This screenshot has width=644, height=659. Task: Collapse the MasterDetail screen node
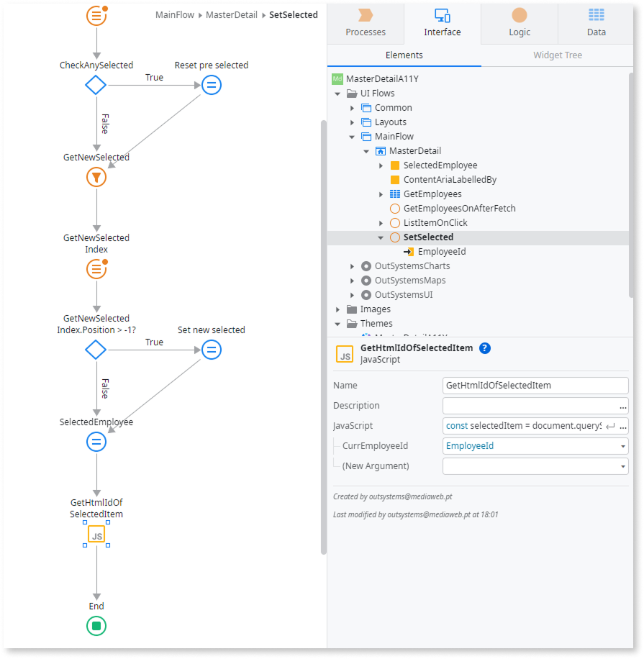[x=366, y=151]
